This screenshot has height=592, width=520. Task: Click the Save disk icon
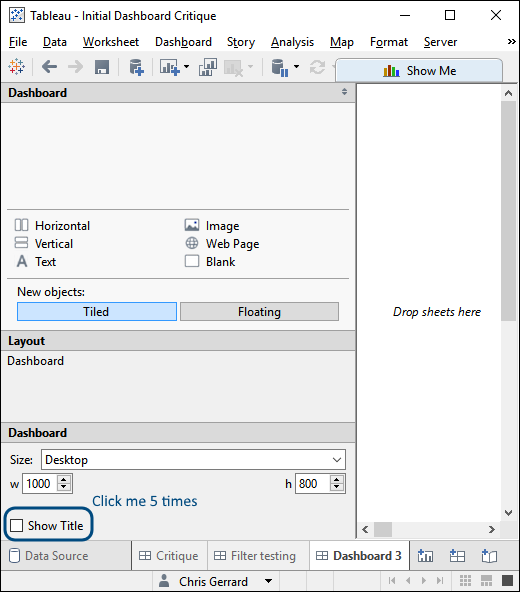pyautogui.click(x=102, y=67)
